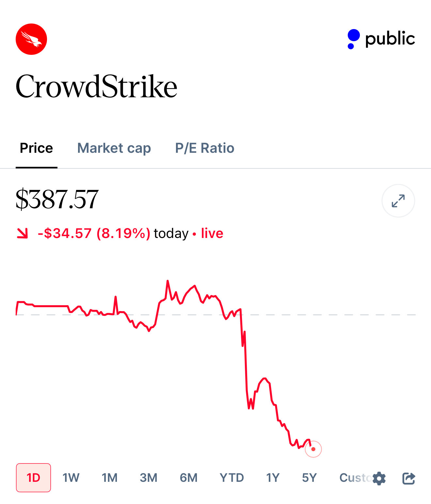The image size is (431, 504).
Task: Click the $387.57 price value
Action: coord(57,199)
